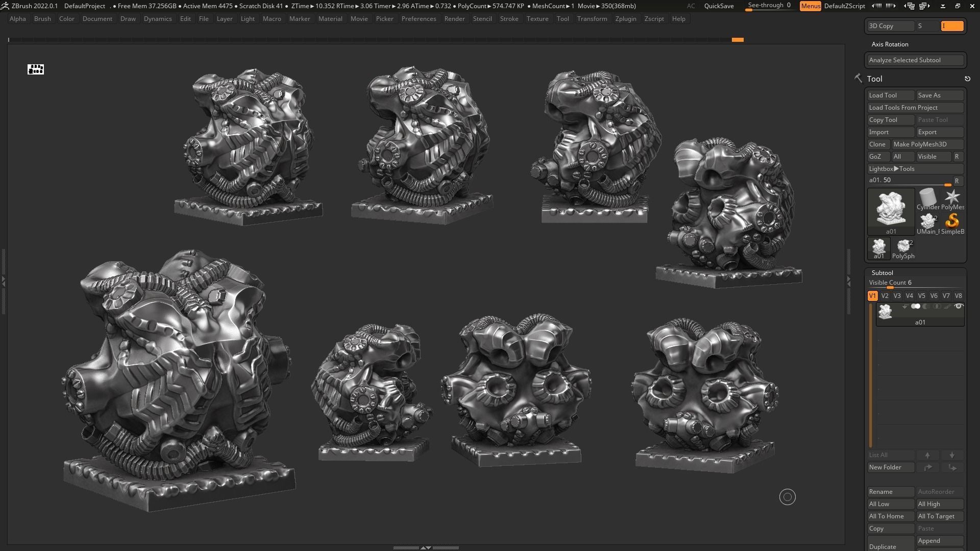Expand the Axis Rotation section
Viewport: 980px width, 551px height.
890,44
